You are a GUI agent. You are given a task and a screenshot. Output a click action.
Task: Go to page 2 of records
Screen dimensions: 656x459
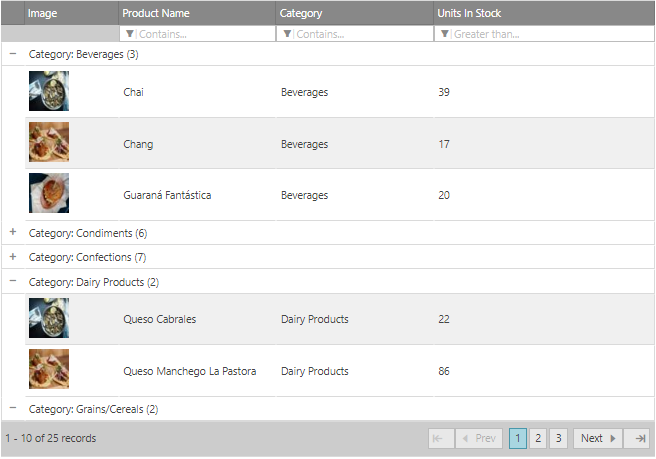tap(538, 438)
